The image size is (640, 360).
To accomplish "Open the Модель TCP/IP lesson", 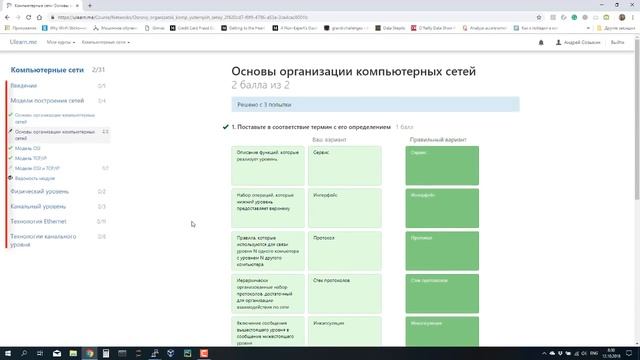I will coord(31,158).
